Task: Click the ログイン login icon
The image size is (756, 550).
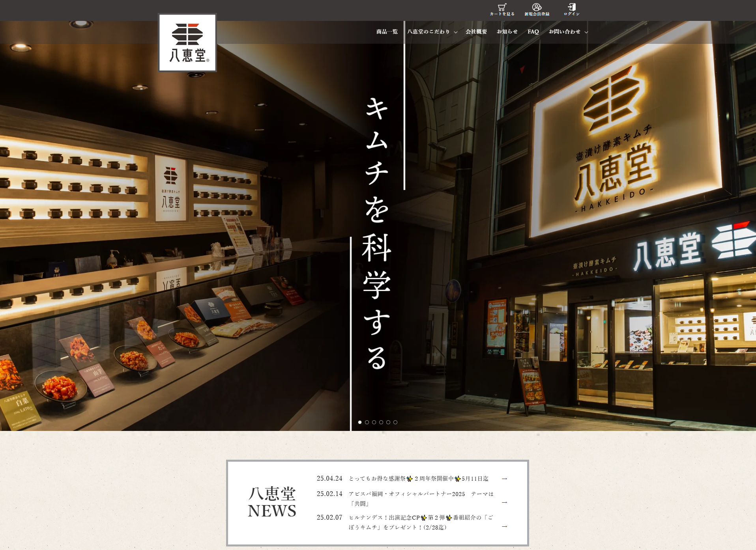Action: pos(571,9)
